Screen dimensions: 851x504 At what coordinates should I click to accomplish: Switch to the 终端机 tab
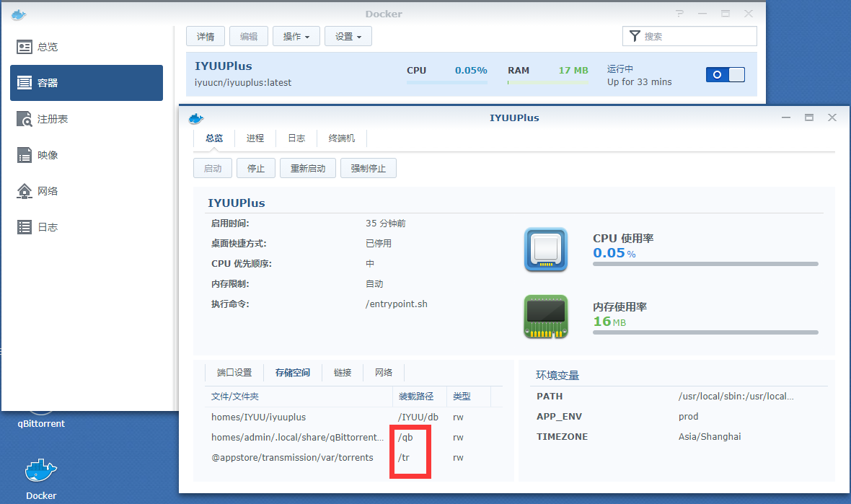point(341,138)
